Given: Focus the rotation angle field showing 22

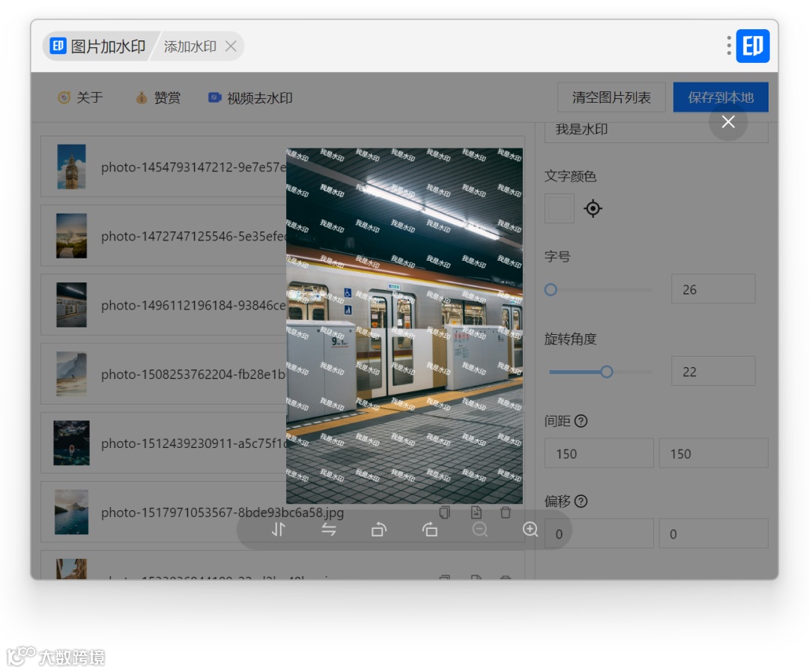Looking at the screenshot, I should [713, 371].
